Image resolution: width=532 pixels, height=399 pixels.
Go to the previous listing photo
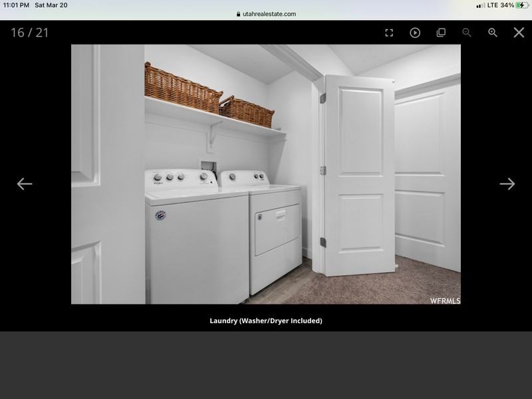(x=25, y=184)
